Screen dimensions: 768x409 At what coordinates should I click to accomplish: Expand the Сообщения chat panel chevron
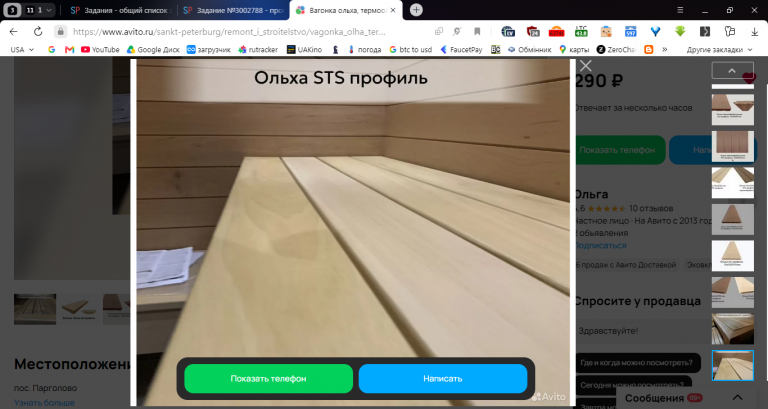pyautogui.click(x=737, y=398)
